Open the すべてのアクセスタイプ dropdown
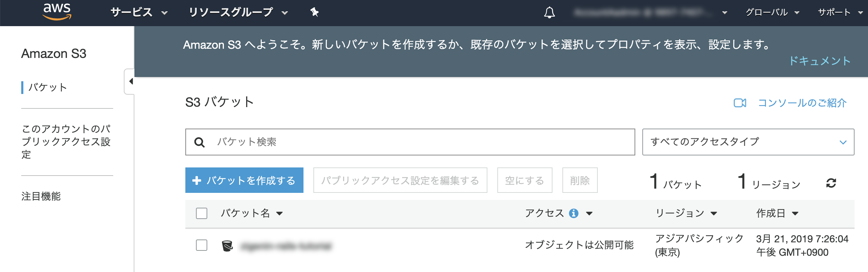The width and height of the screenshot is (868, 272). point(748,142)
